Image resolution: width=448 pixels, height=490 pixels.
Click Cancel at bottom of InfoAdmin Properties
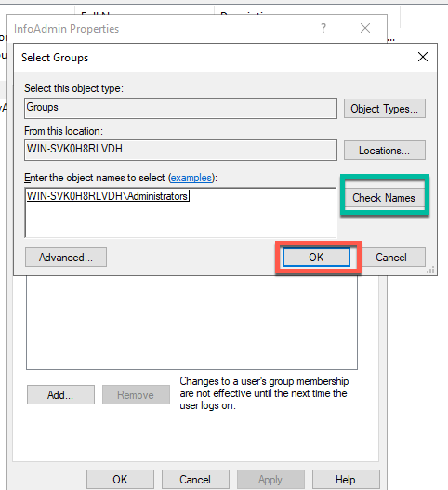pos(195,479)
